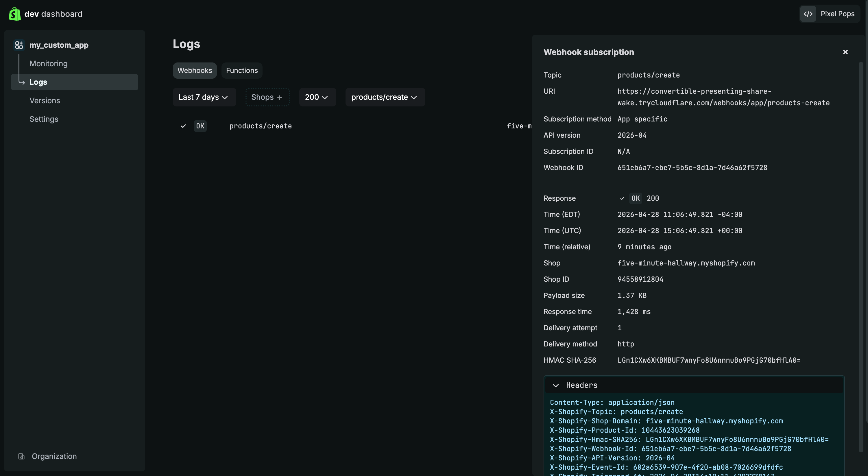Click the API version value 2026-04

(x=632, y=135)
